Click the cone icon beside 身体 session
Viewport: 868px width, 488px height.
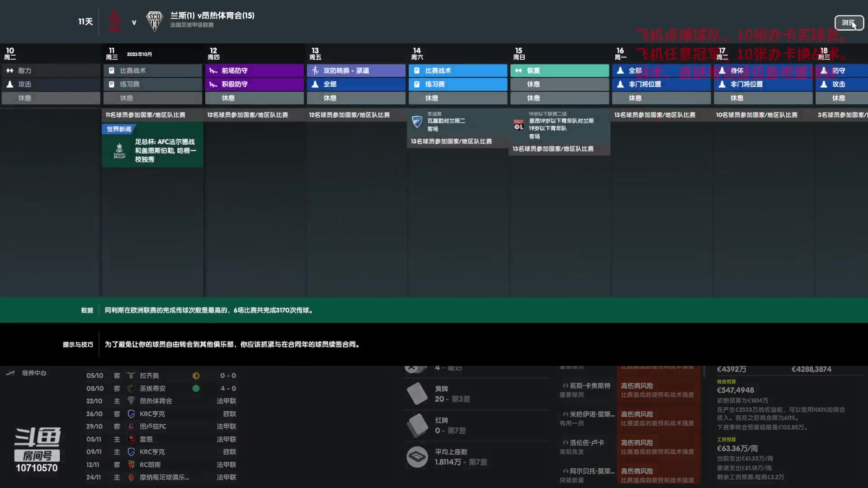click(722, 70)
